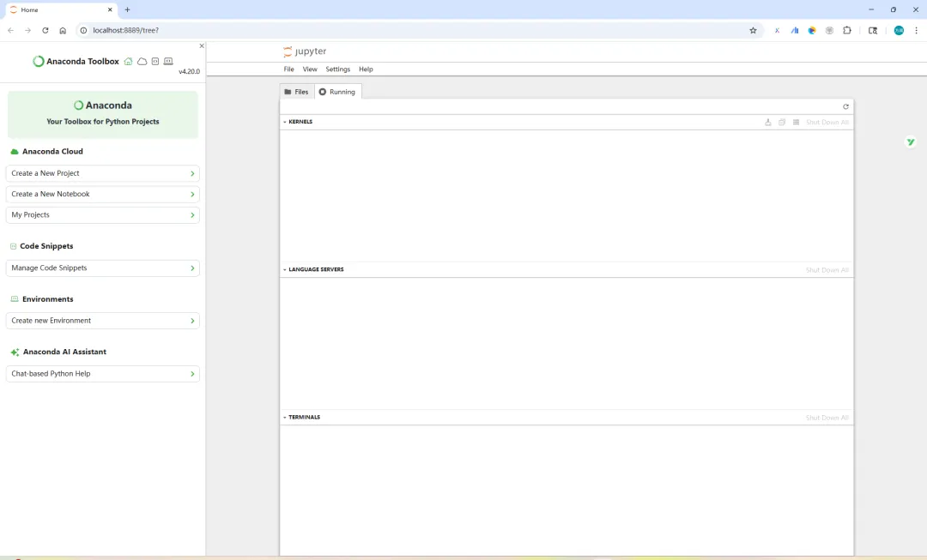
Task: Click Shut Down All for Kernels
Action: [827, 123]
